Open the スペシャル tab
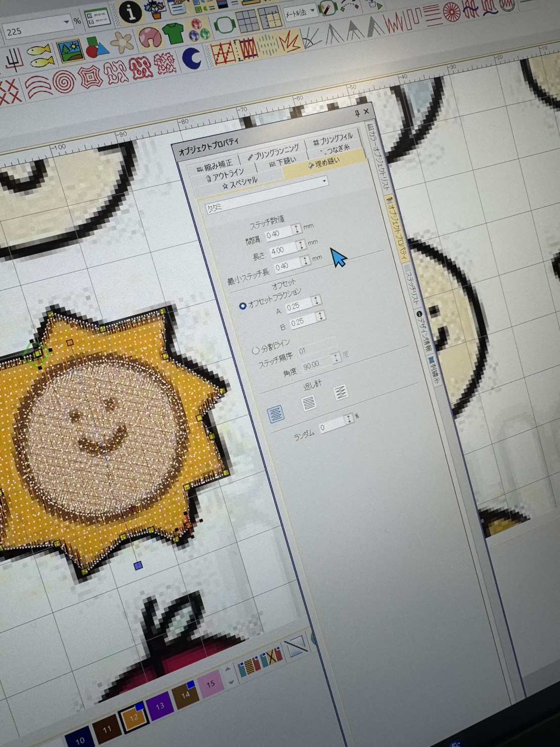This screenshot has width=560, height=747. pos(240,184)
